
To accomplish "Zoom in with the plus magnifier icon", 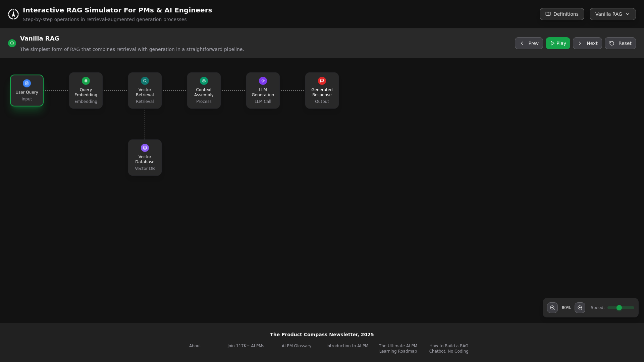I will tap(580, 308).
